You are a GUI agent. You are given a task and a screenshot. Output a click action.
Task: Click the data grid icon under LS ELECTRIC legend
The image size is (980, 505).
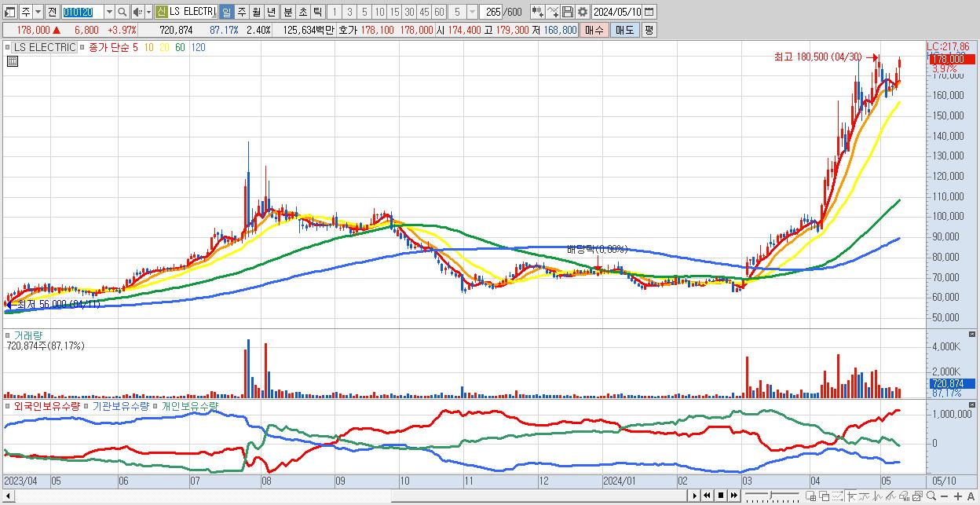(13, 61)
